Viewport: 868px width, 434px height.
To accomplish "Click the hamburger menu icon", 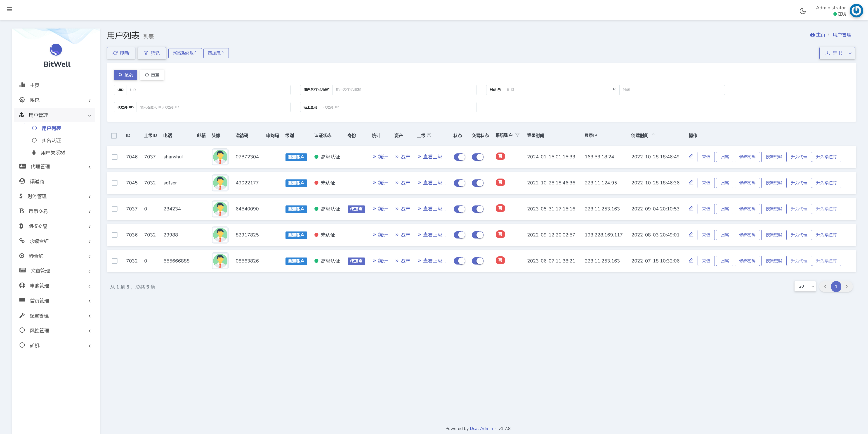I will click(x=9, y=10).
